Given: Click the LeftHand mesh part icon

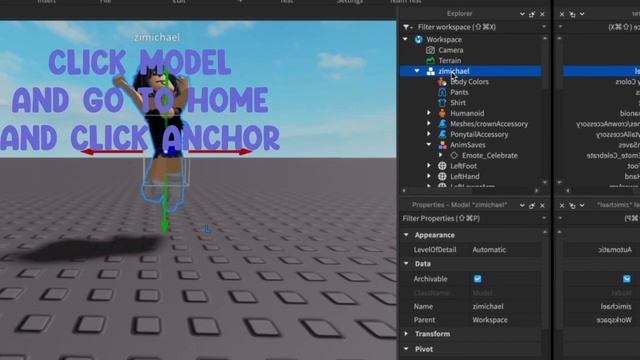Looking at the screenshot, I should pyautogui.click(x=442, y=176).
